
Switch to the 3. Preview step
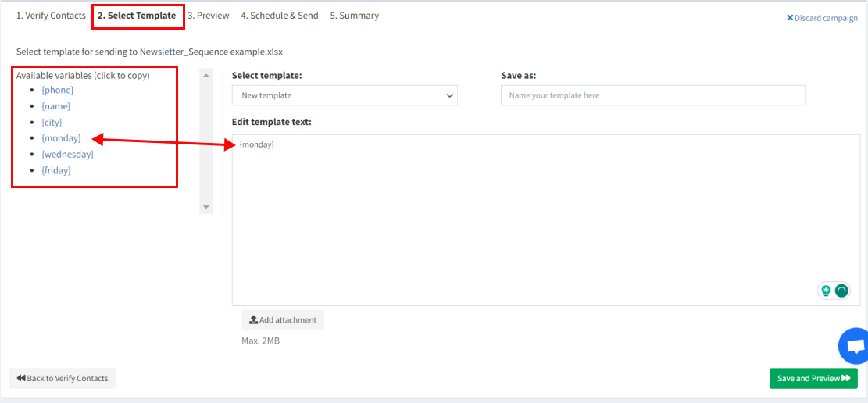coord(209,16)
